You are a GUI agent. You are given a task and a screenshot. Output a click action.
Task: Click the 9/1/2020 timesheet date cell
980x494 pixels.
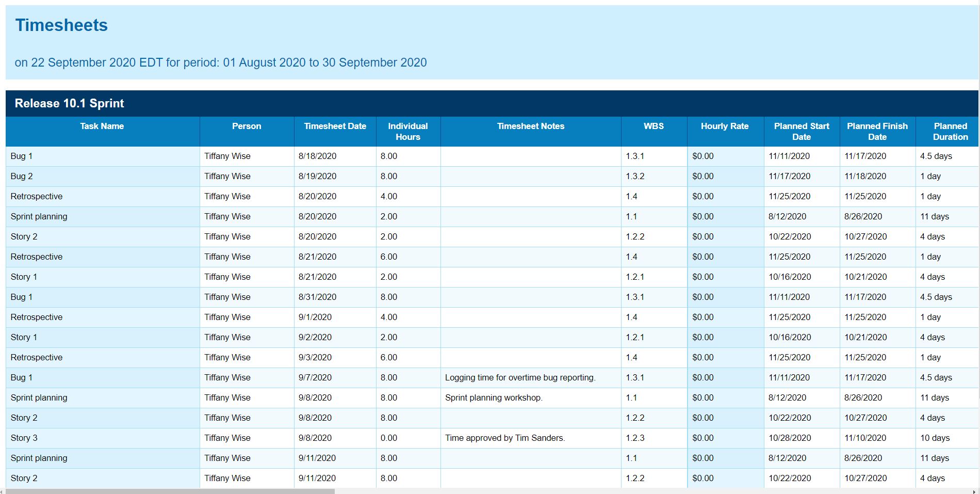pos(335,317)
